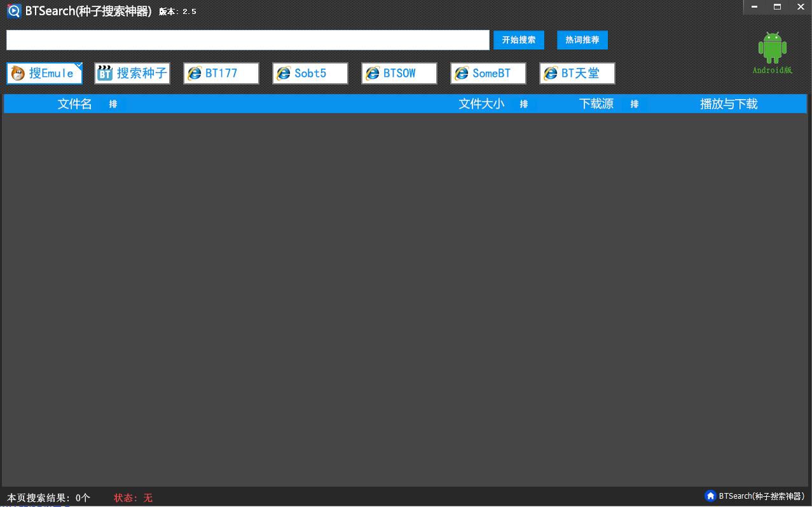
Task: Click the BT icon on 搜索种子 tab
Action: tap(104, 73)
